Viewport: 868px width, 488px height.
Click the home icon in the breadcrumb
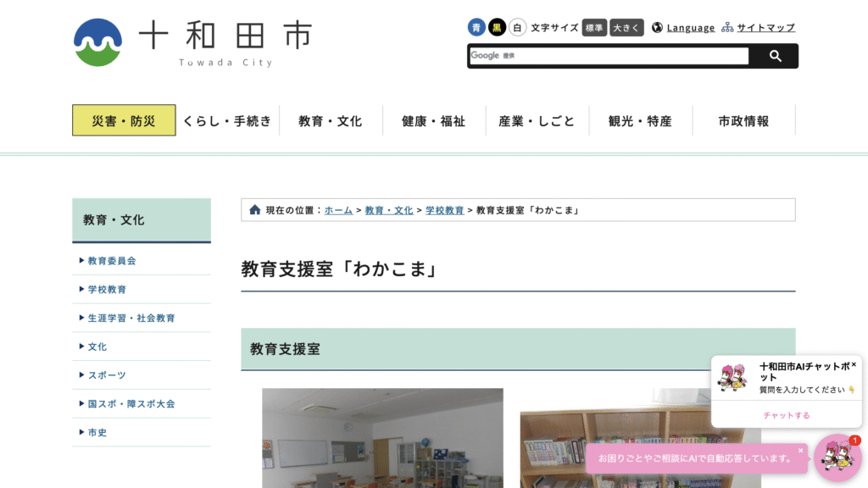[255, 209]
